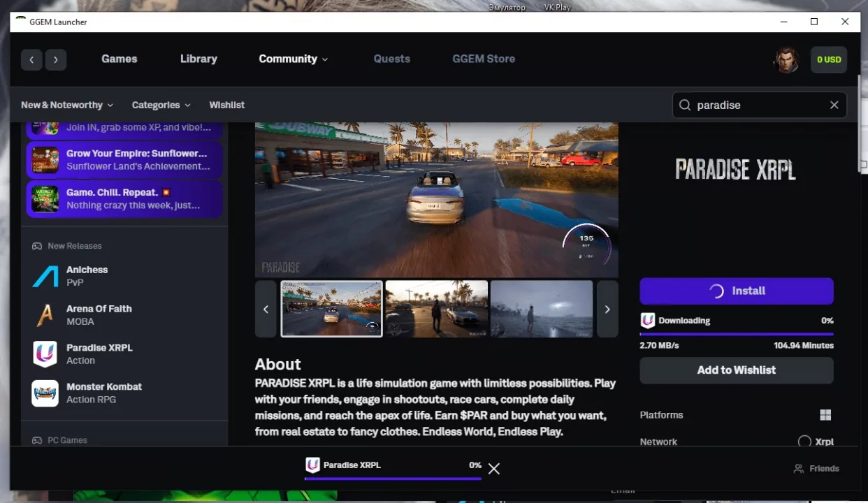Select the first car driving thumbnail
Image resolution: width=868 pixels, height=503 pixels.
pyautogui.click(x=331, y=309)
